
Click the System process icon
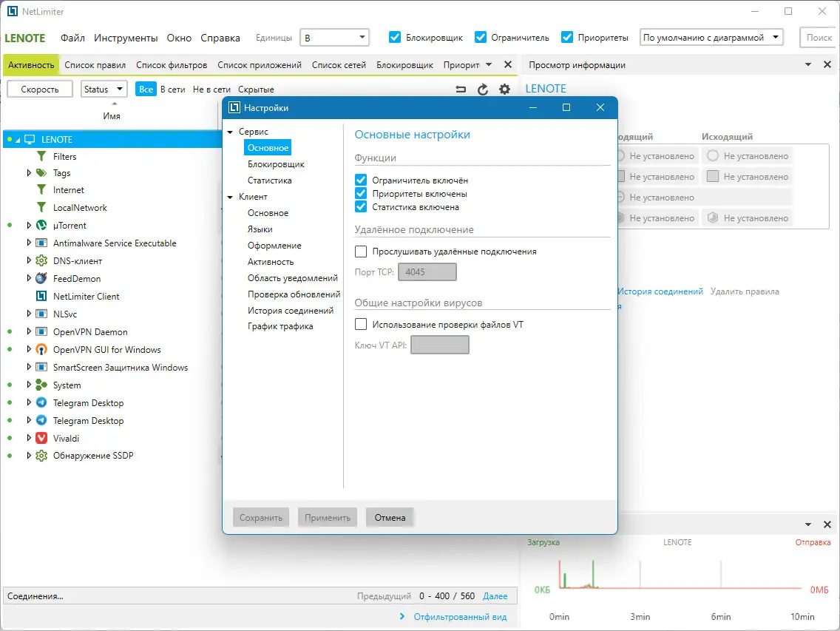click(41, 385)
